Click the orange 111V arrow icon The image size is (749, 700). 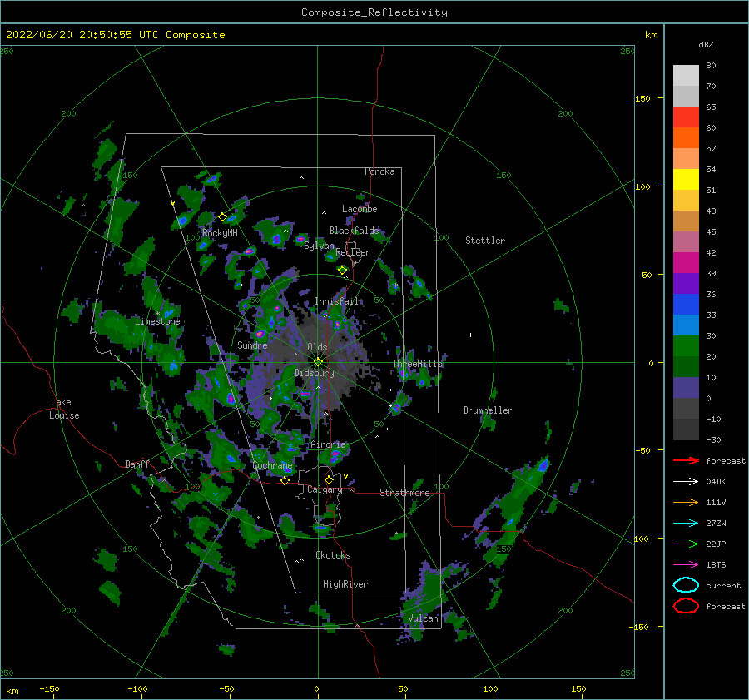click(686, 502)
